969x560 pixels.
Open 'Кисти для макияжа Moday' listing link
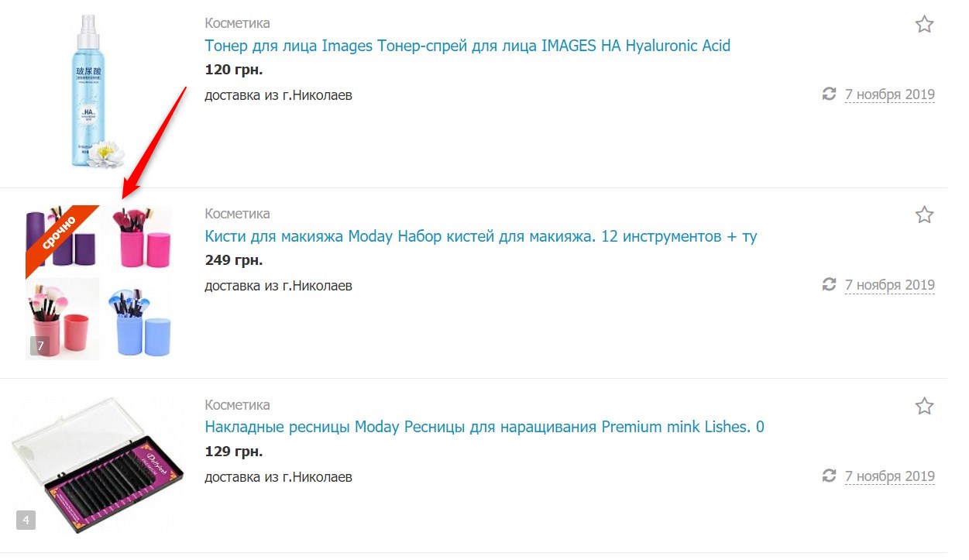481,236
